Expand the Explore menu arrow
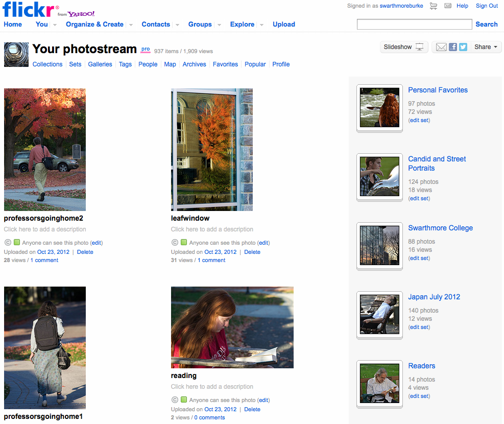The height and width of the screenshot is (424, 504). [x=261, y=25]
